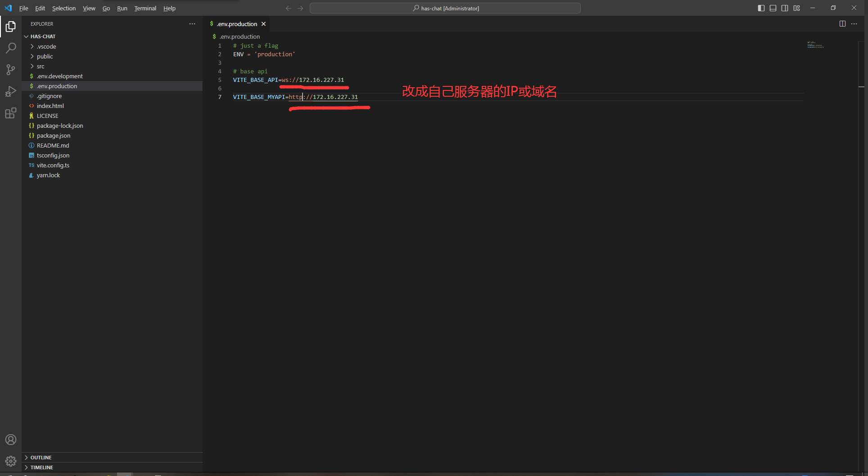Click the VITE_BASE_MYAPI variable name
Viewport: 868px width, 476px height.
[x=259, y=97]
